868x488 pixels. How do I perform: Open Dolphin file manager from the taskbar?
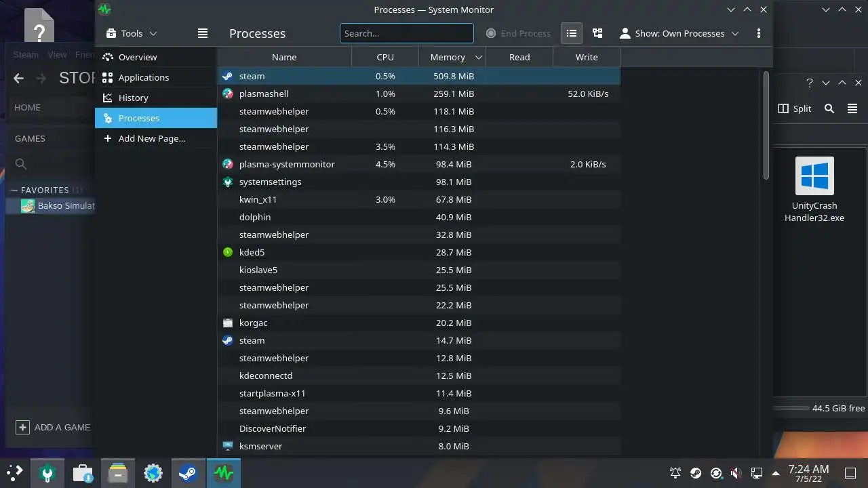click(x=118, y=472)
